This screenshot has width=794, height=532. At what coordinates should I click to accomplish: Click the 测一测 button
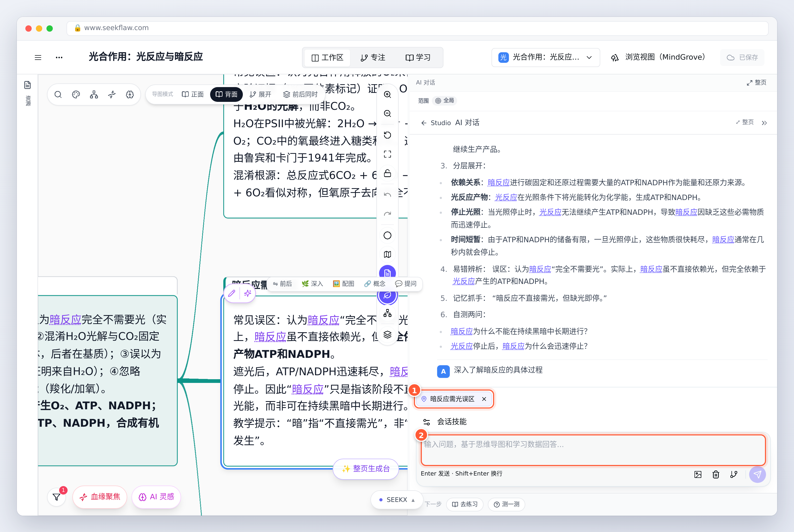click(506, 505)
